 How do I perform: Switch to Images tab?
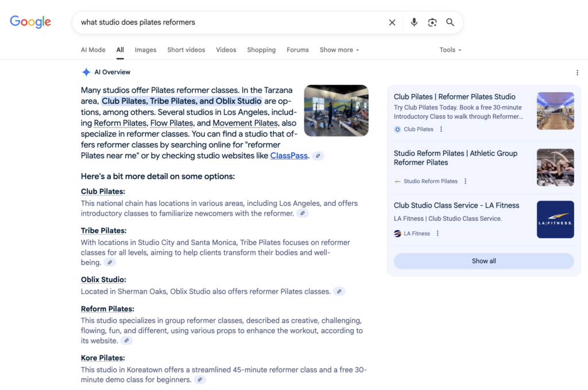point(145,50)
